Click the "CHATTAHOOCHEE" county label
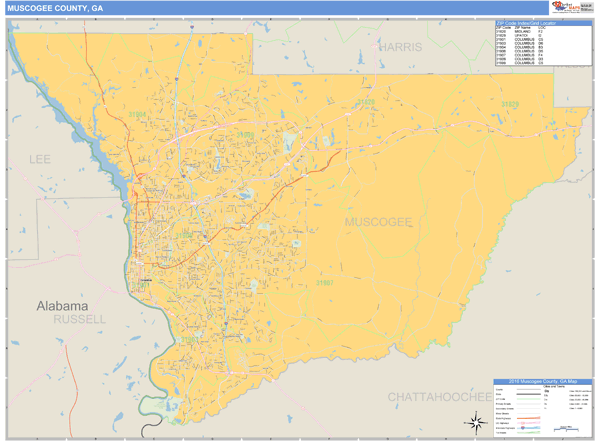This screenshot has width=600, height=441. coord(440,397)
